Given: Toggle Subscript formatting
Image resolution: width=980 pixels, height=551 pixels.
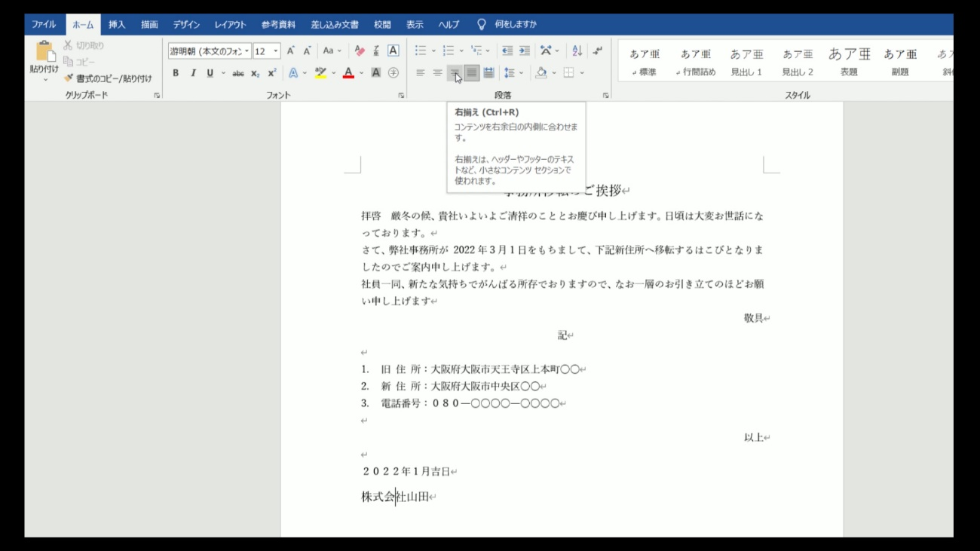Looking at the screenshot, I should coord(256,73).
